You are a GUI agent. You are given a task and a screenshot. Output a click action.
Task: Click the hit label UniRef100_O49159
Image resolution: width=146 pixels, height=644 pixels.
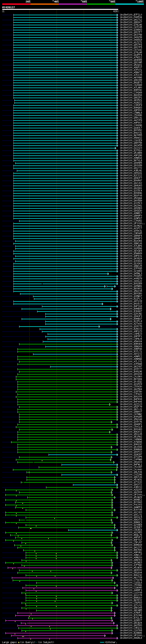131,37
